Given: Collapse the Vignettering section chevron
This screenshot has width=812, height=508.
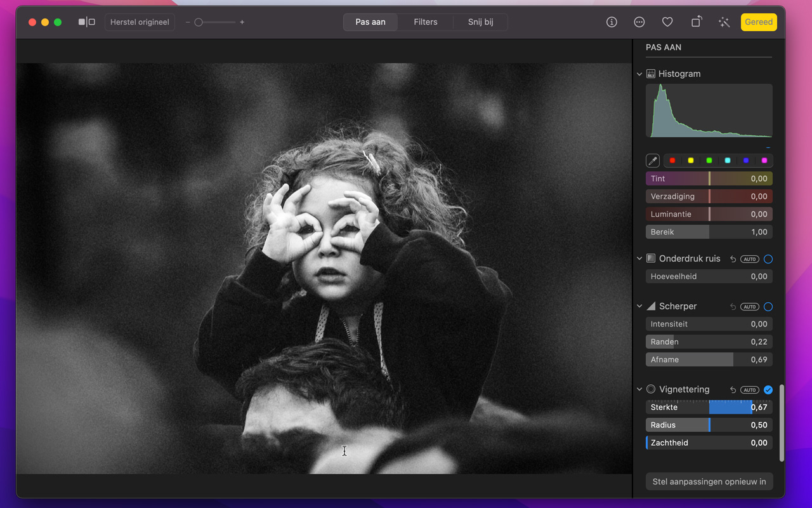Looking at the screenshot, I should pyautogui.click(x=639, y=390).
